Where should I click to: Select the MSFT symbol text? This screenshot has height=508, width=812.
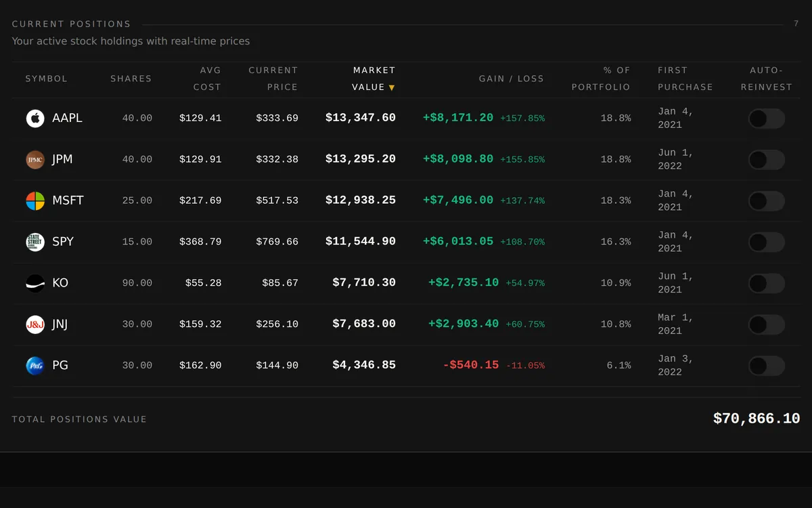(x=68, y=200)
